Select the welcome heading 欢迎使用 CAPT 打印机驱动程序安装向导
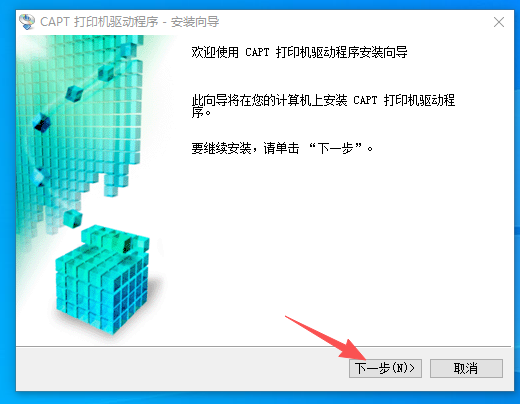Viewport: 520px width, 404px height. pos(299,52)
